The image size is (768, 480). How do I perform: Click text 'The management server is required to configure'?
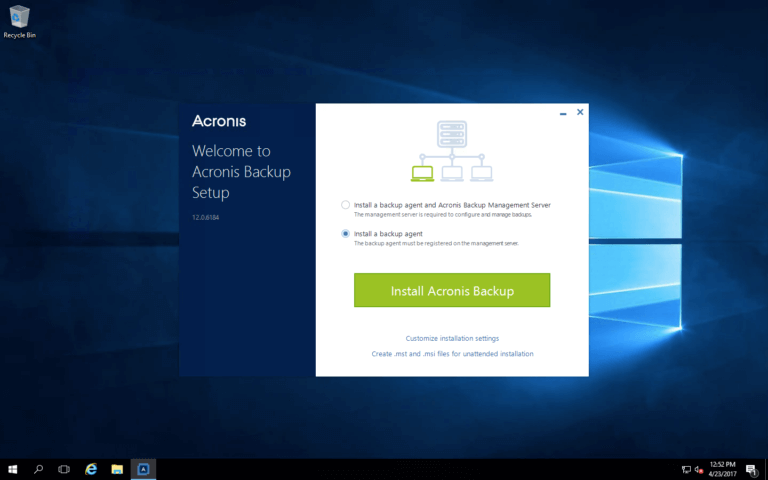443,215
